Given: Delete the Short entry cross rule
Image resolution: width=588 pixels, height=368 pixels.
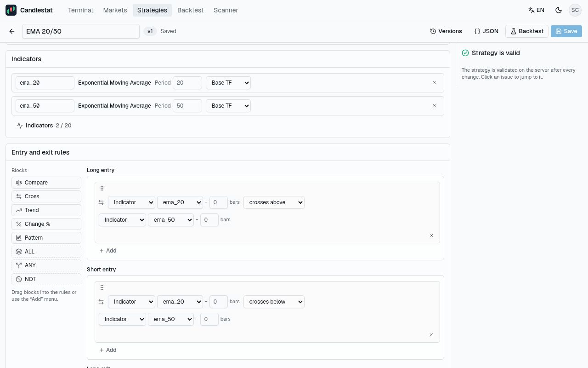Looking at the screenshot, I should pos(431,335).
